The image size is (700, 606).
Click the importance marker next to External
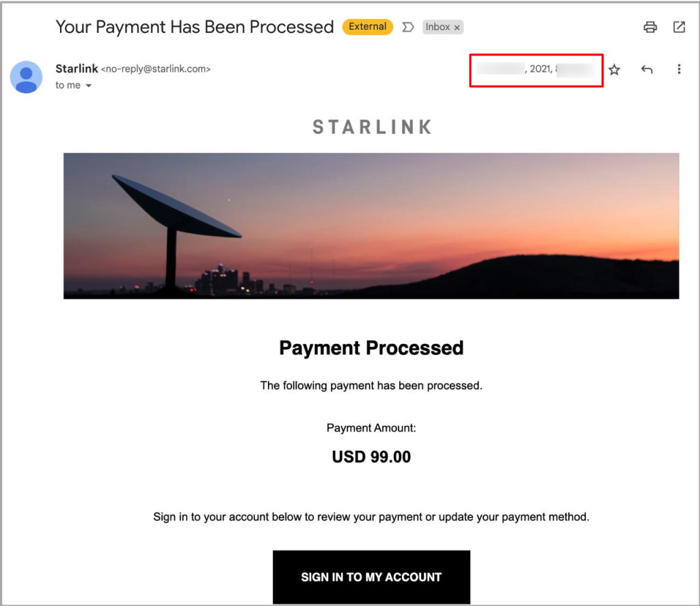pos(407,27)
